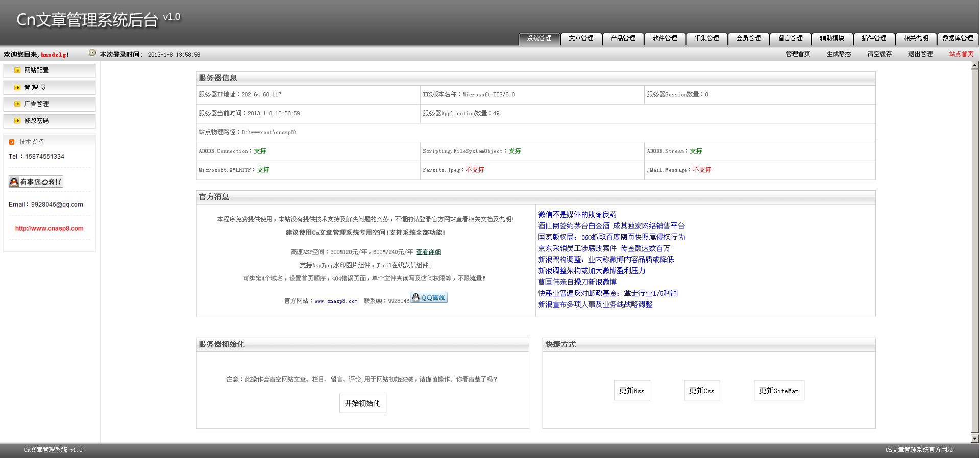Click the scrollbar down arrow

tap(974, 438)
